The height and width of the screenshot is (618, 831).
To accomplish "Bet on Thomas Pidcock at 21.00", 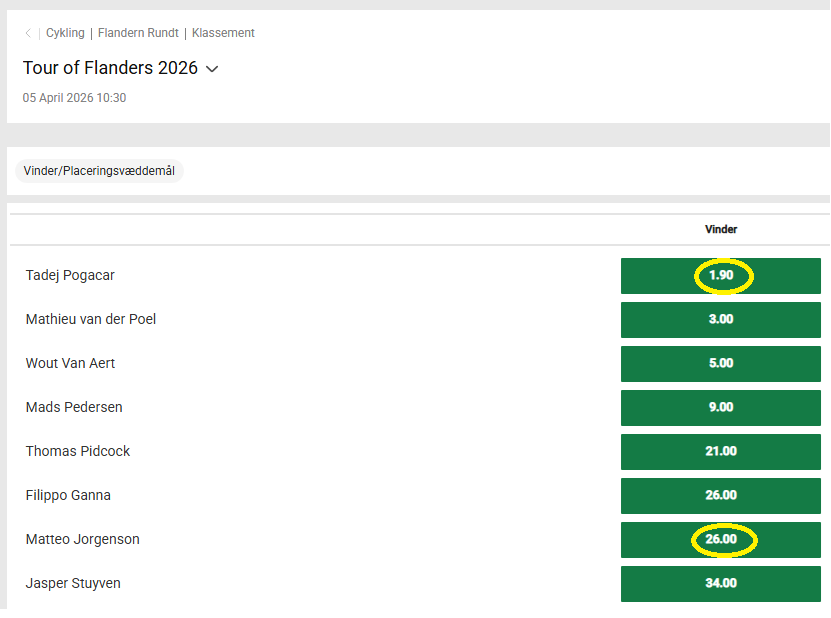I will click(x=721, y=452).
